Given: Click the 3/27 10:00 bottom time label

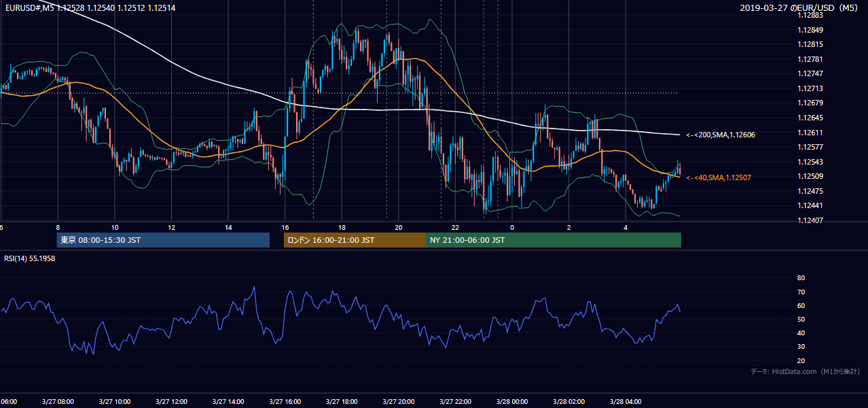Looking at the screenshot, I should 114,402.
